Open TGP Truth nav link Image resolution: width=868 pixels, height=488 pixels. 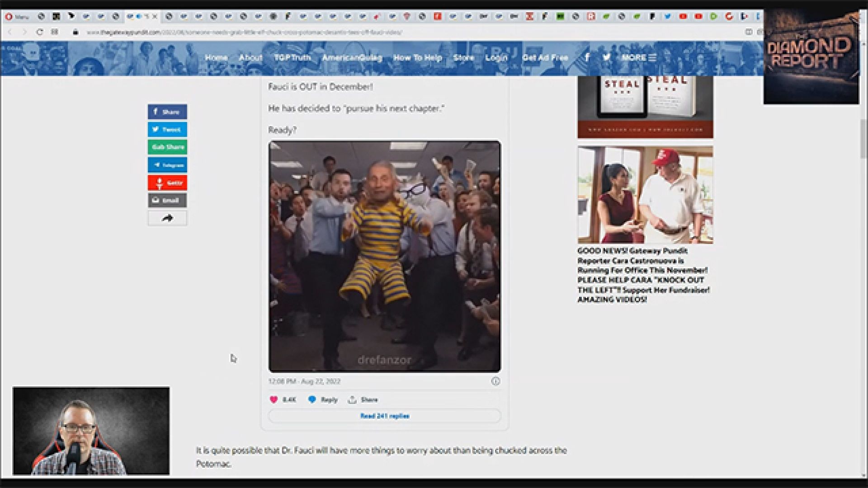click(x=292, y=57)
